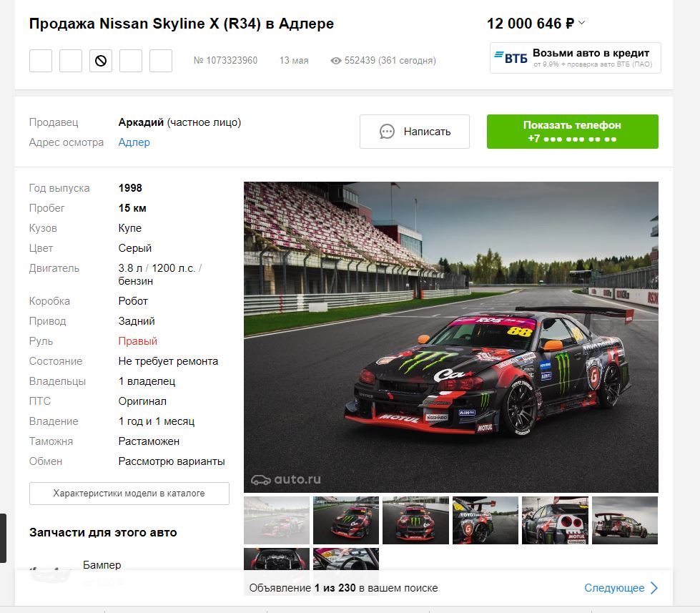
Task: Open the Возьми авто в кредит banner
Action: click(x=576, y=58)
